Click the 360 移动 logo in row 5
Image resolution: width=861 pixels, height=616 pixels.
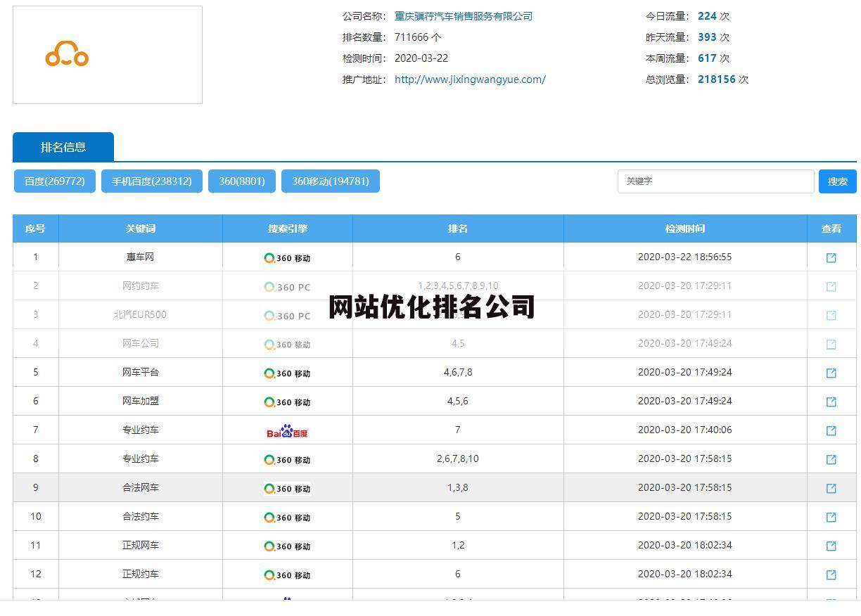click(x=287, y=373)
